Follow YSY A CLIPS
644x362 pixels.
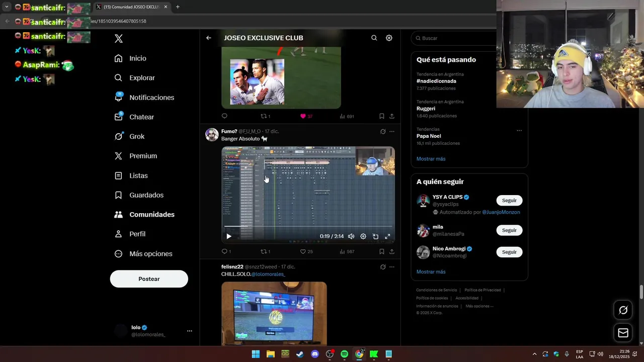pos(509,201)
